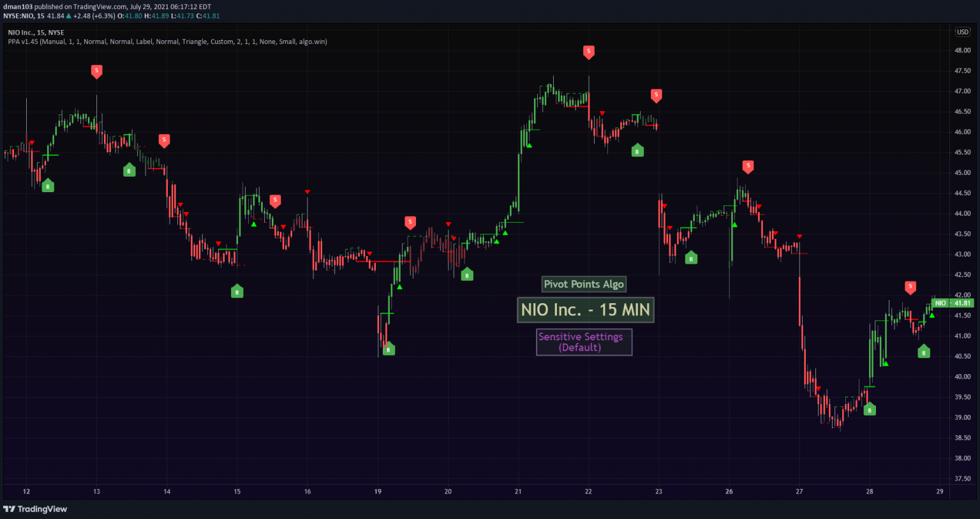
Task: Click date label 29 on time axis
Action: tap(940, 492)
